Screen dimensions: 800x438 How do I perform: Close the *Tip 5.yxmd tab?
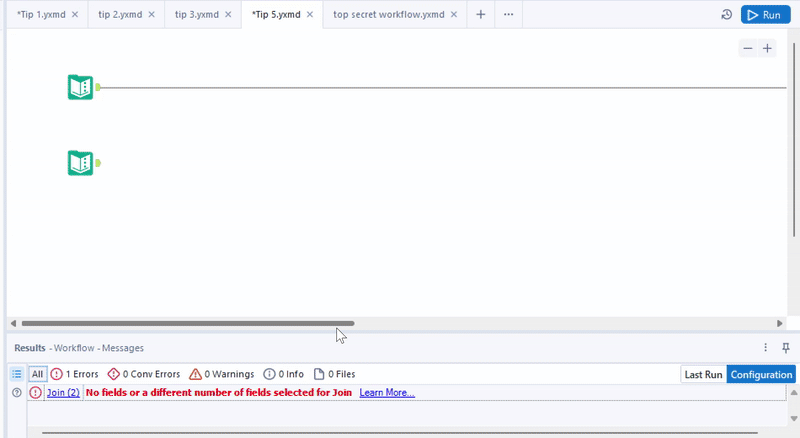tap(310, 14)
